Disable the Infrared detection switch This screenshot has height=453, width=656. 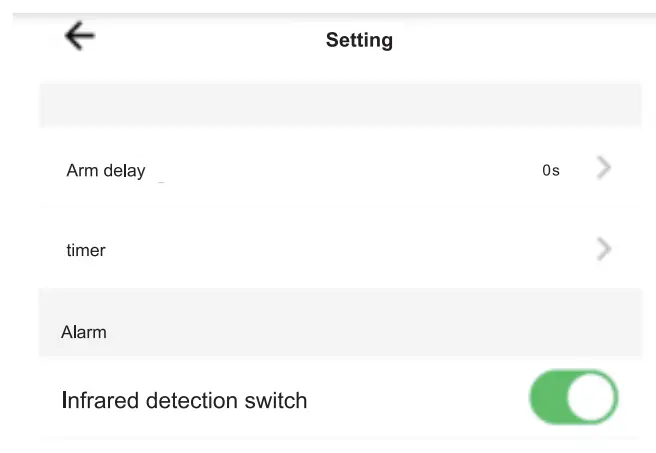[x=573, y=399]
